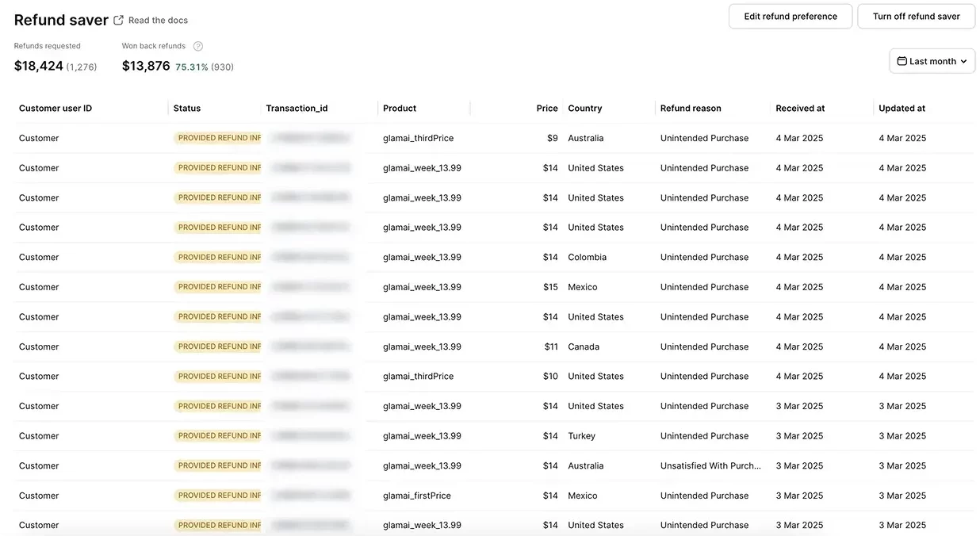Sort table by Price column header
Viewport: 980px width, 536px height.
tap(546, 109)
